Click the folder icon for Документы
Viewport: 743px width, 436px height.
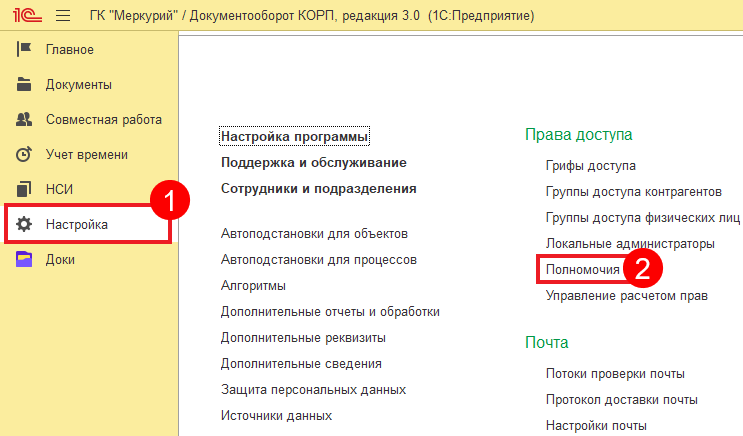tap(25, 85)
